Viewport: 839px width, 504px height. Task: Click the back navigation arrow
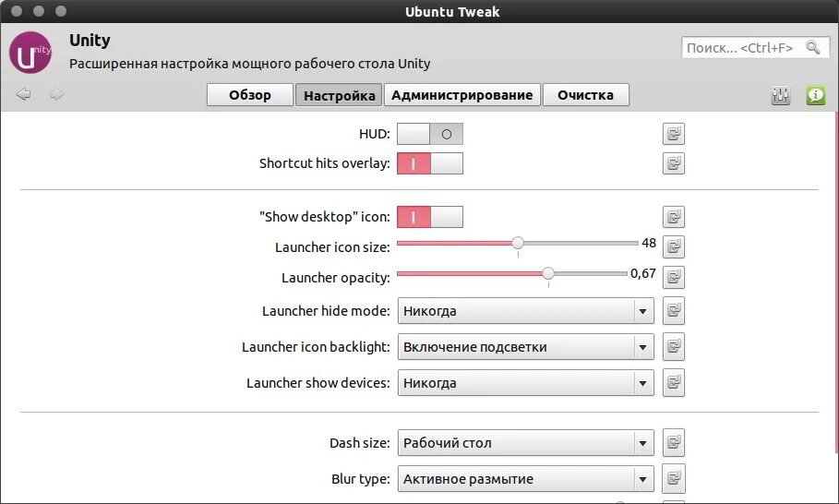(x=24, y=94)
